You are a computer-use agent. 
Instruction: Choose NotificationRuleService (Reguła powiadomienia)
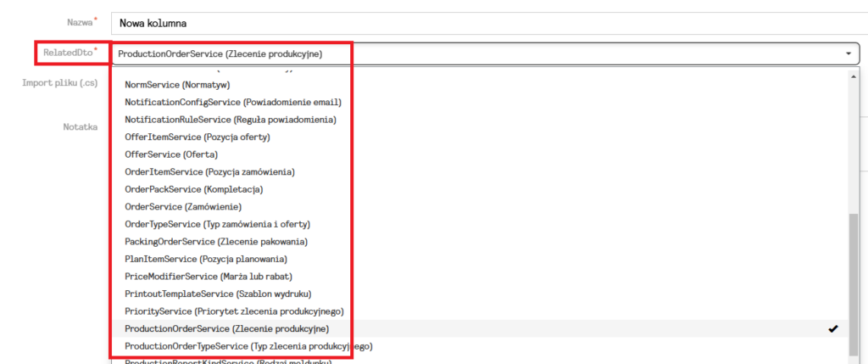[x=230, y=120]
